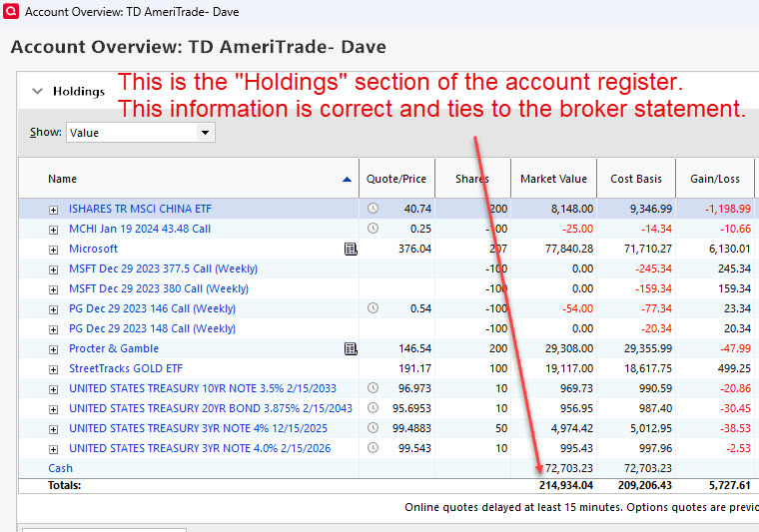759x532 pixels.
Task: Expand Treasury 10YR Note 3.5% row
Action: coord(53,389)
